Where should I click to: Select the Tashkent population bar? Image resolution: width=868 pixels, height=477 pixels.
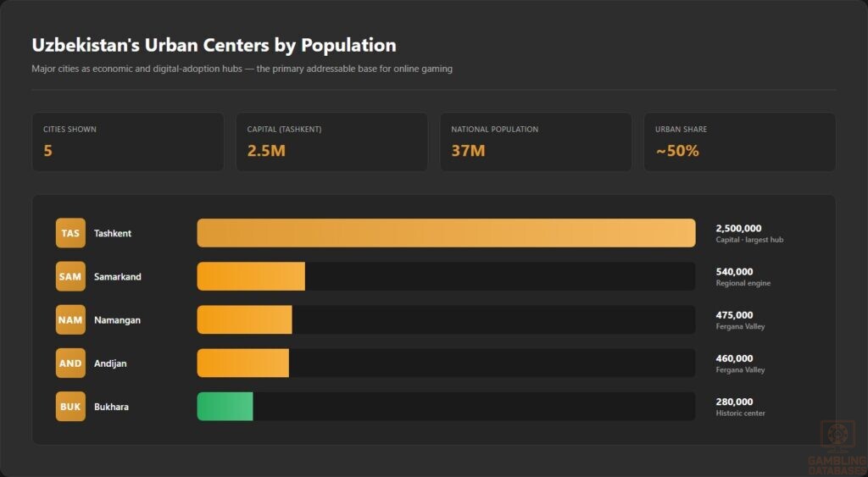click(x=446, y=233)
